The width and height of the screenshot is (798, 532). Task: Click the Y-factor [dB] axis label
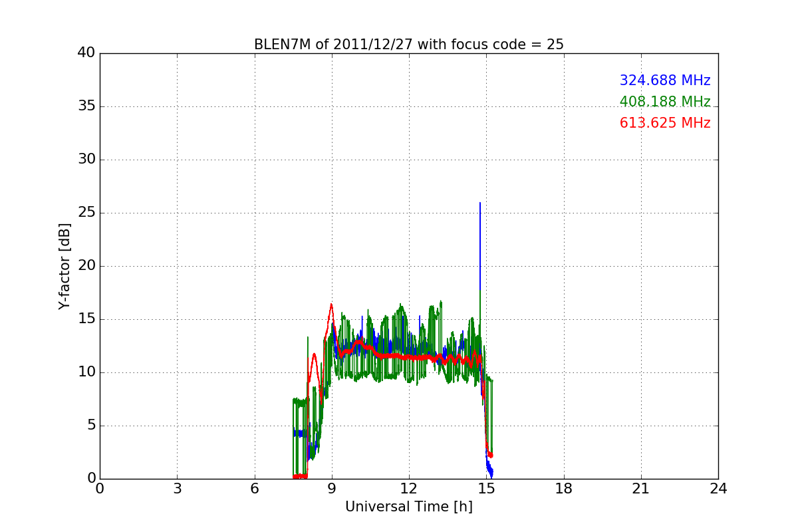point(65,266)
